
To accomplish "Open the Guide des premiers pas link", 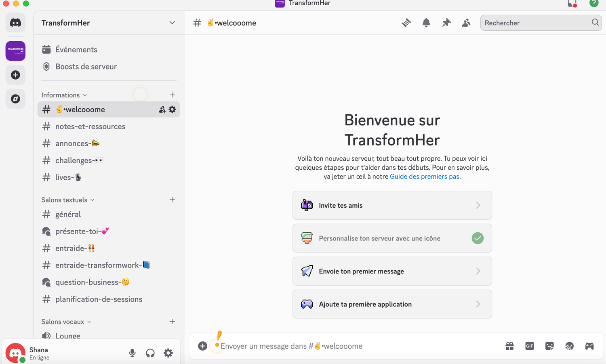I will click(x=425, y=177).
